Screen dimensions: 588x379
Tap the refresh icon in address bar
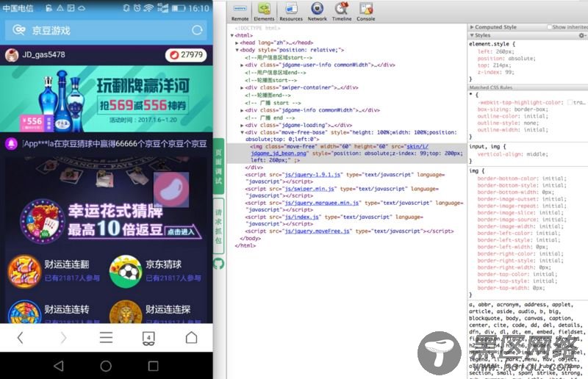coord(197,30)
